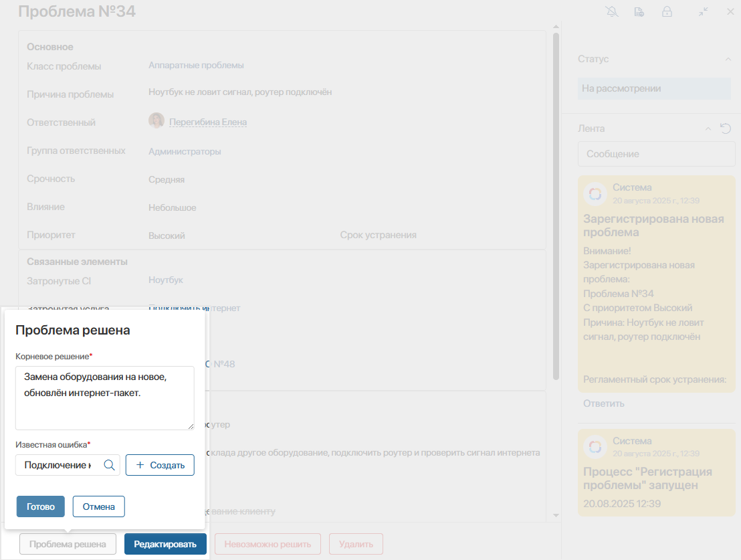Collapse the Лента section chevron
Image resolution: width=741 pixels, height=560 pixels.
pos(708,128)
